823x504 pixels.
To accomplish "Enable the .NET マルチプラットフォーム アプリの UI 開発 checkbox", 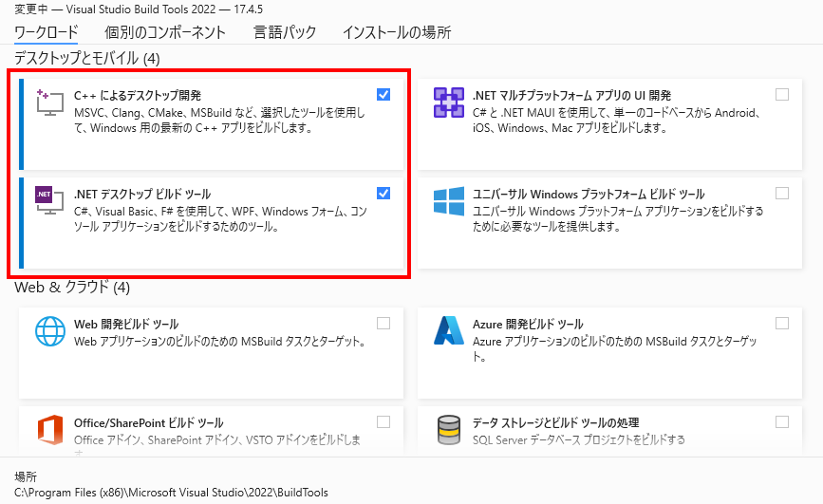I will [x=782, y=95].
